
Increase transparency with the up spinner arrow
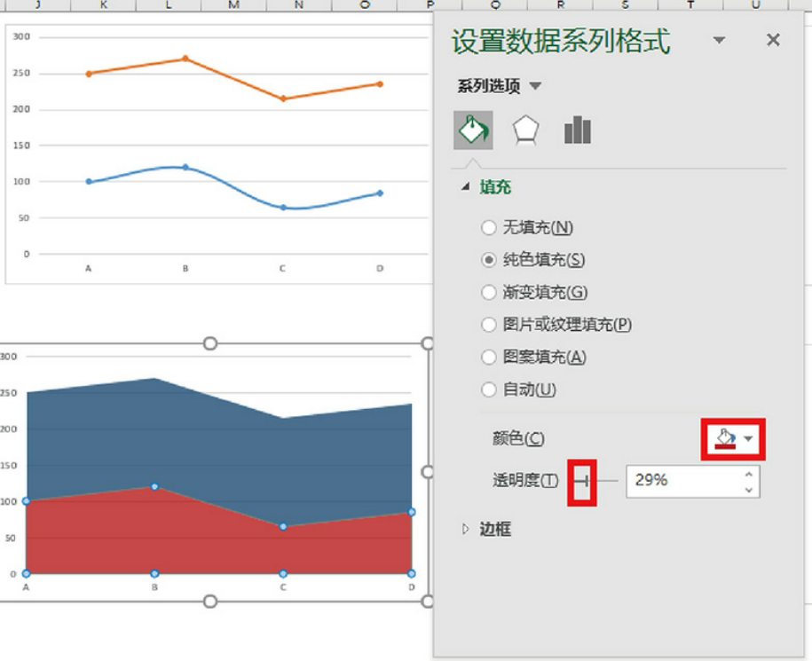(x=749, y=474)
